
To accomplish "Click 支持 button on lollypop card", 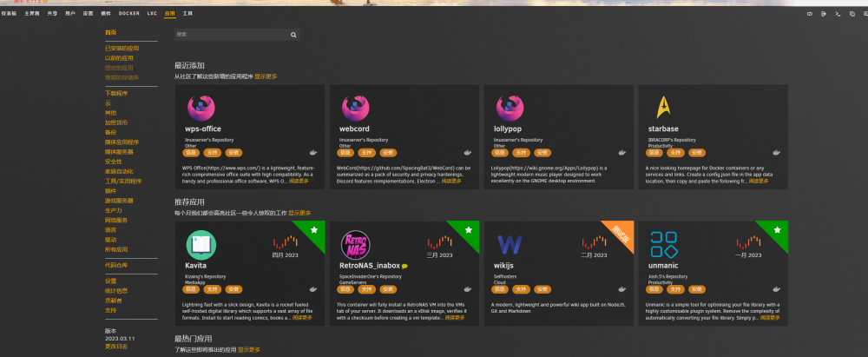I will [x=520, y=153].
